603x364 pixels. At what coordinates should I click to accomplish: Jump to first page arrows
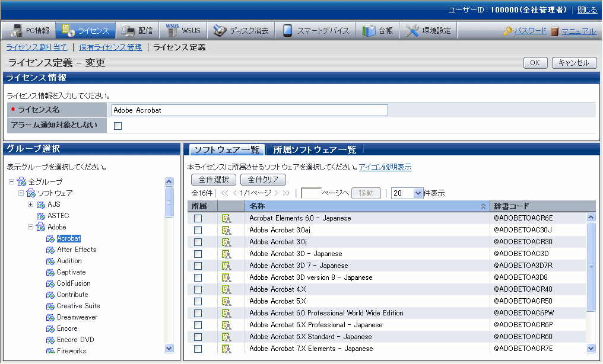[225, 193]
